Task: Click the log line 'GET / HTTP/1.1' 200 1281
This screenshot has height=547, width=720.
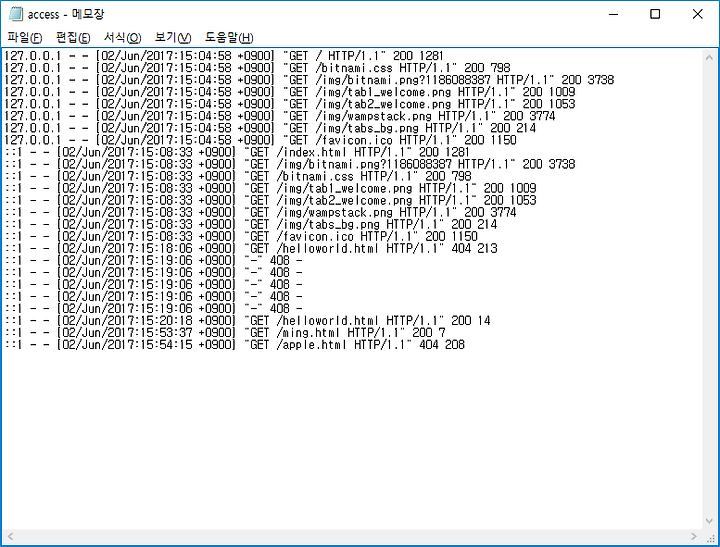Action: [224, 56]
